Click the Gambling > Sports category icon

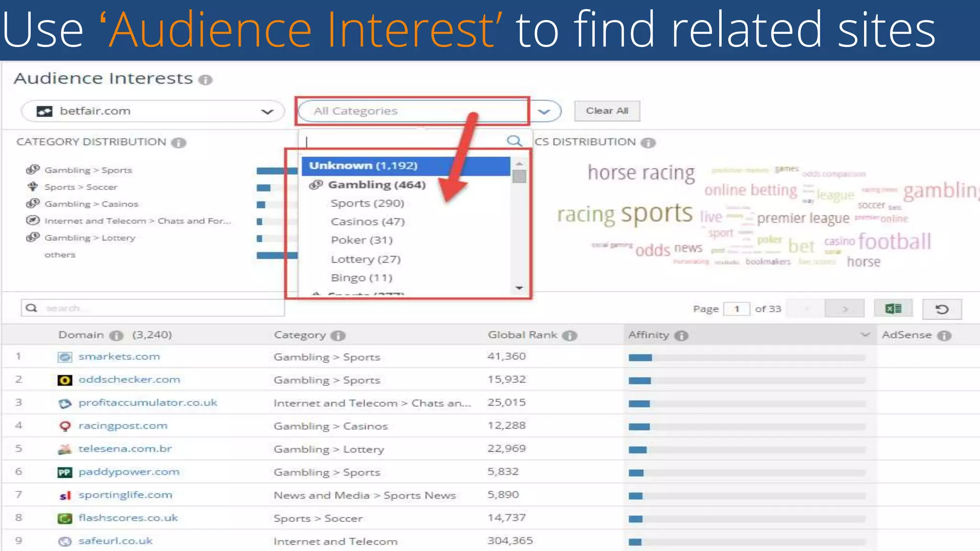click(x=33, y=169)
